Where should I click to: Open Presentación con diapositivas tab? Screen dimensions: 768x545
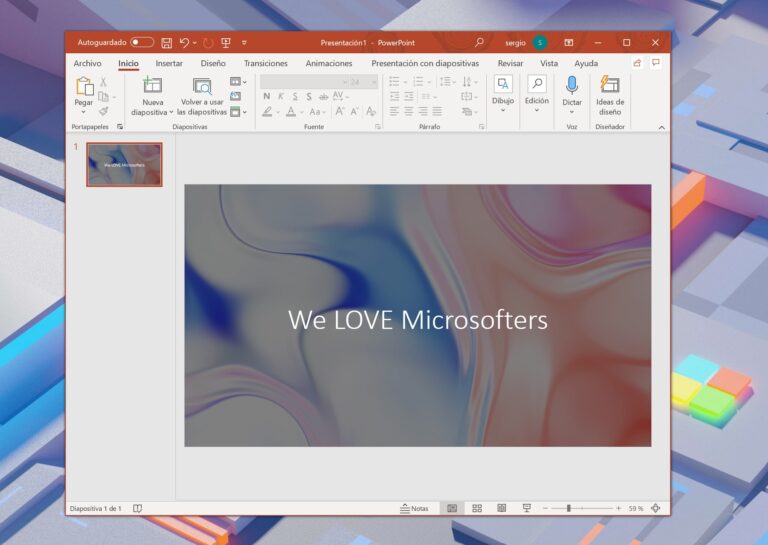pos(425,63)
